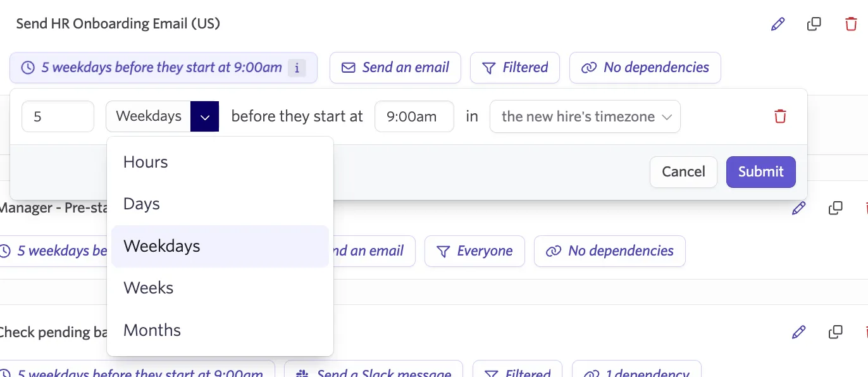Click the Send an email chip in first task
Screen dimensions: 868x377
(x=395, y=68)
